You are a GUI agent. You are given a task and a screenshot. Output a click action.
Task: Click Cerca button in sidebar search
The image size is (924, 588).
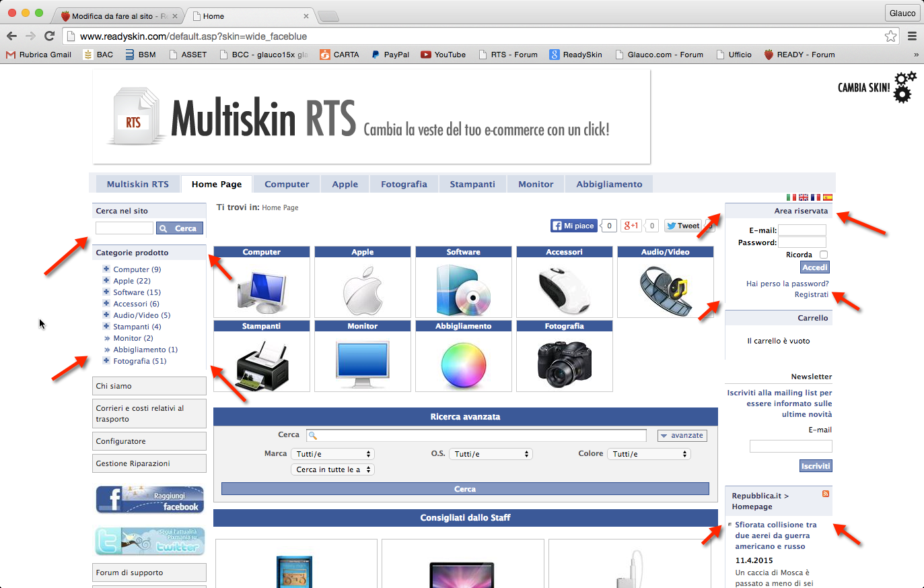[x=180, y=228]
